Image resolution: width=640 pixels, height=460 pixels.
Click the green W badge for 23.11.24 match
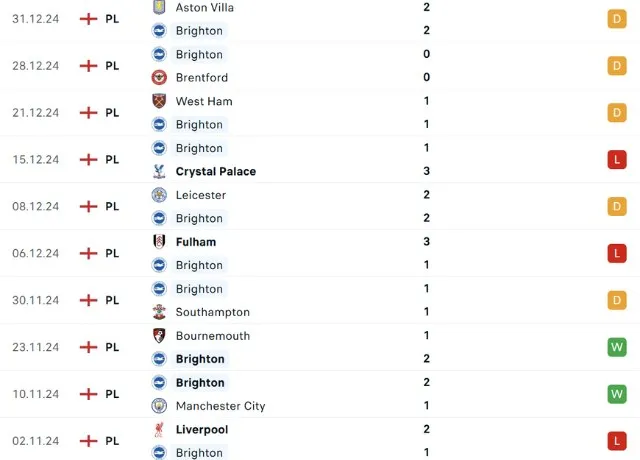[x=617, y=347]
